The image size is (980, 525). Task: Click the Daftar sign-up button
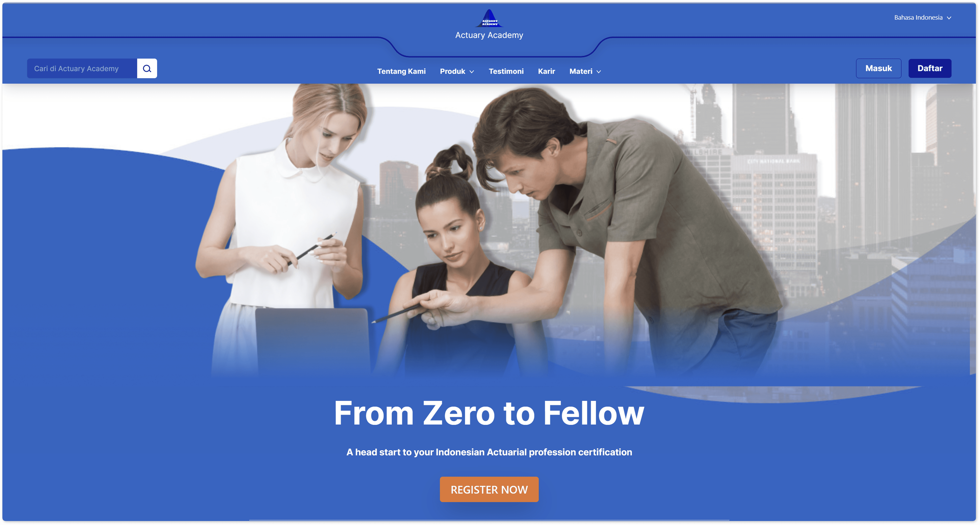[x=930, y=68]
